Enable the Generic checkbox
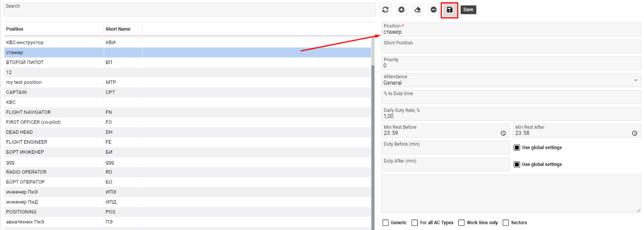 (386, 223)
